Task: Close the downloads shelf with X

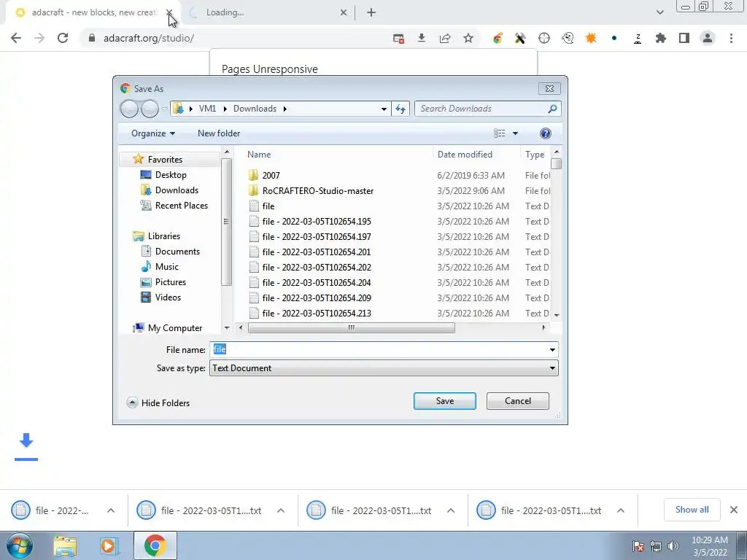Action: [734, 510]
